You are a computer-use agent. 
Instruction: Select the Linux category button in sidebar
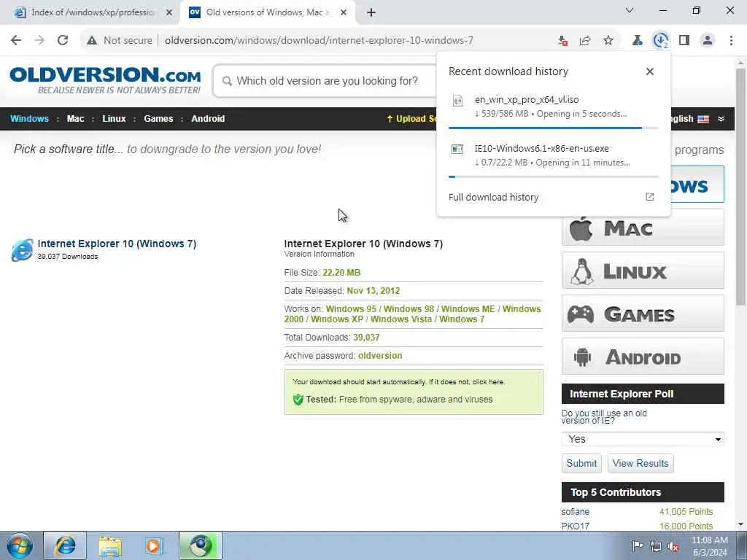coord(643,271)
